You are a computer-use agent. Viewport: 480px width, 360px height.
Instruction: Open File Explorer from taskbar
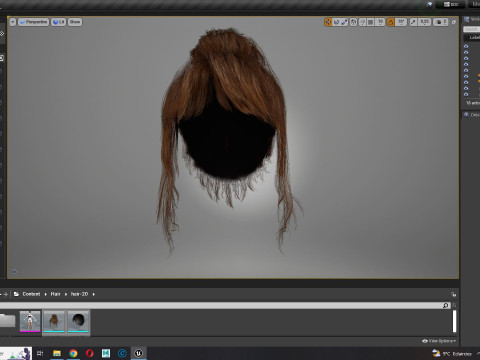(x=57, y=353)
